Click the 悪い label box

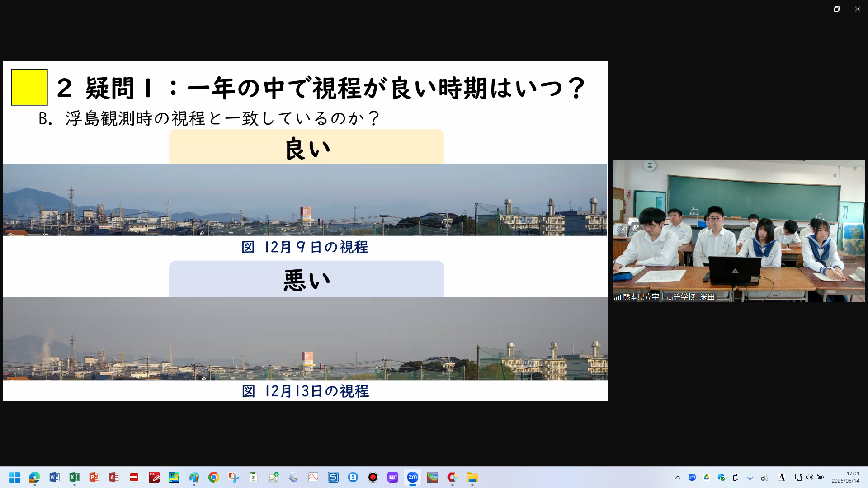(x=307, y=279)
